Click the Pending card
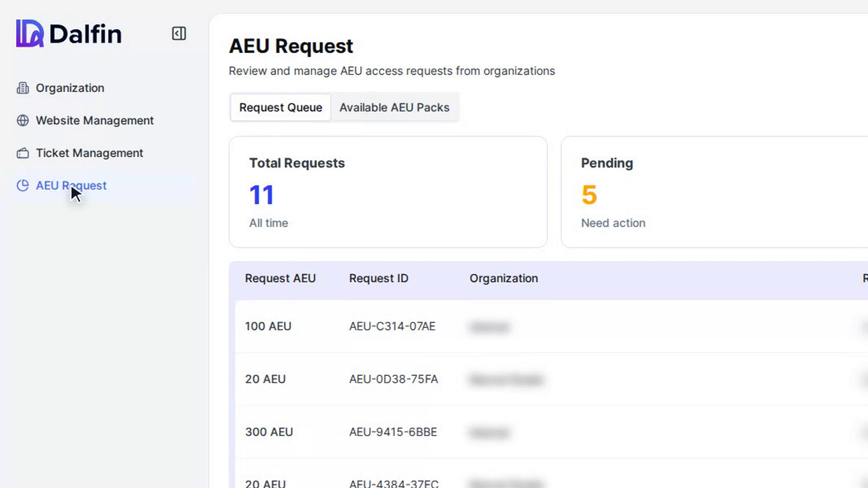This screenshot has height=488, width=868. click(x=714, y=192)
